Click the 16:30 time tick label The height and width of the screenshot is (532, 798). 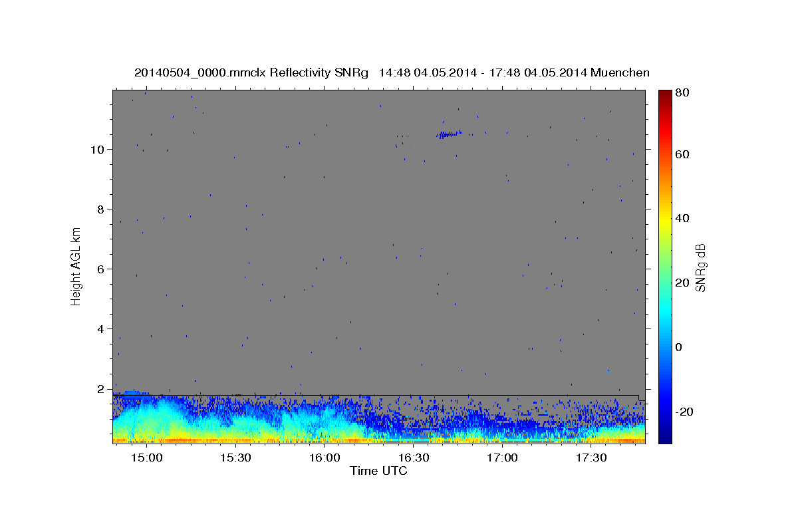[x=413, y=458]
